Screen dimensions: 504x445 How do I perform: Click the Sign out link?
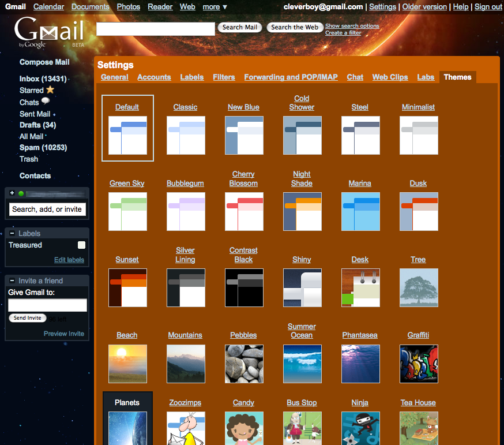pos(488,7)
